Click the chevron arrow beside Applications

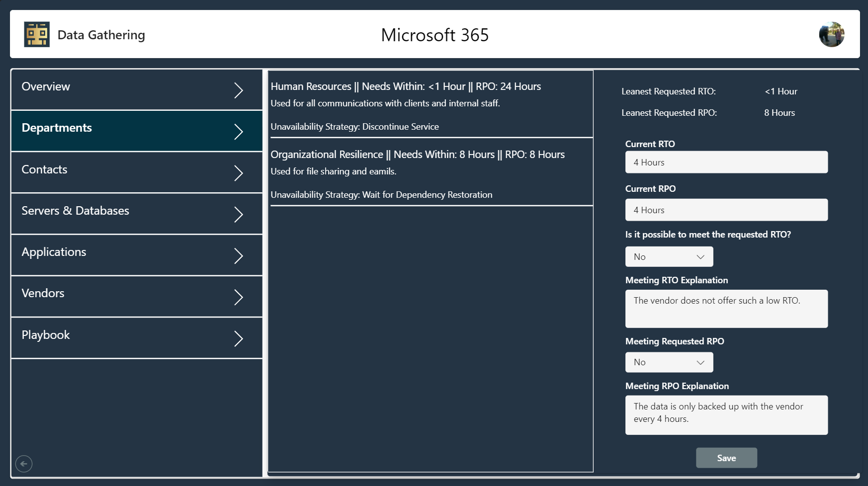(x=239, y=255)
